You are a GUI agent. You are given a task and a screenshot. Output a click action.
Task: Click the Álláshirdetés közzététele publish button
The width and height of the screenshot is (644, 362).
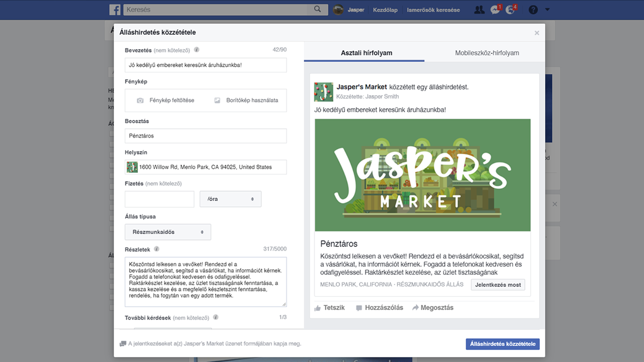503,344
